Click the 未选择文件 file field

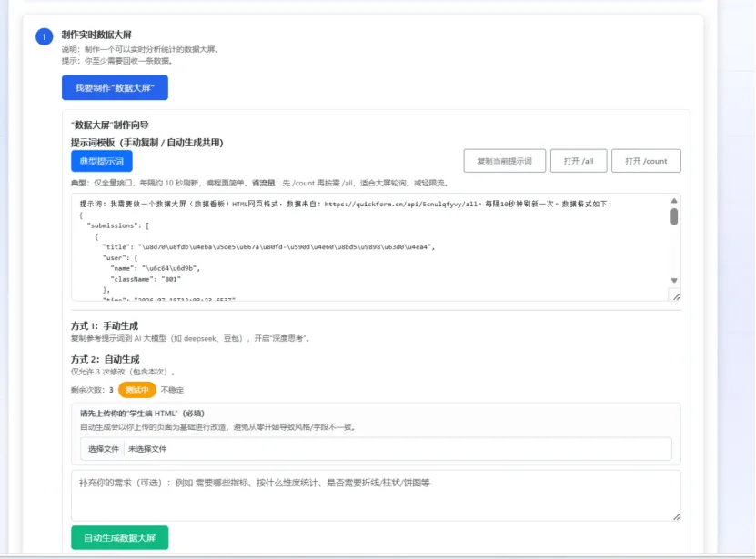click(376, 449)
